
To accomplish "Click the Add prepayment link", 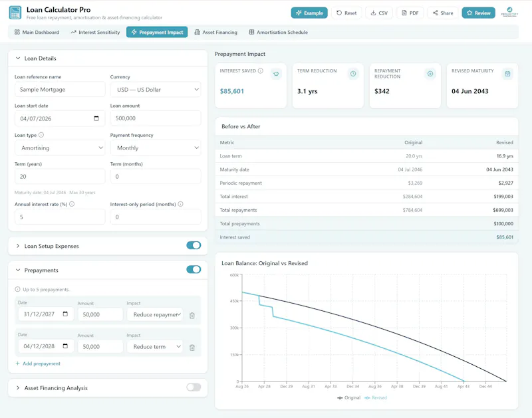I will point(38,364).
